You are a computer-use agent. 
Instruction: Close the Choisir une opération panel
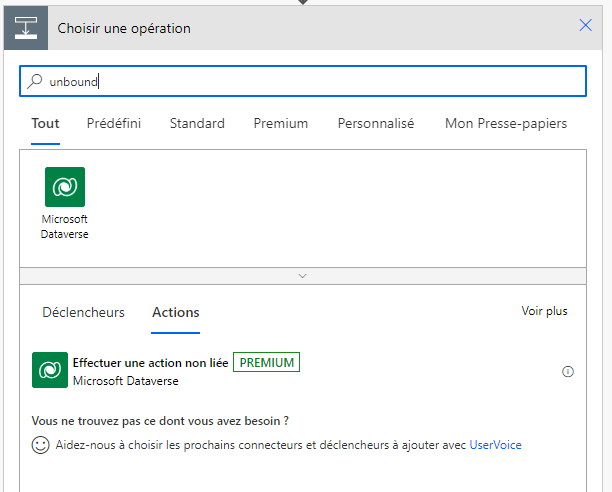click(x=585, y=25)
